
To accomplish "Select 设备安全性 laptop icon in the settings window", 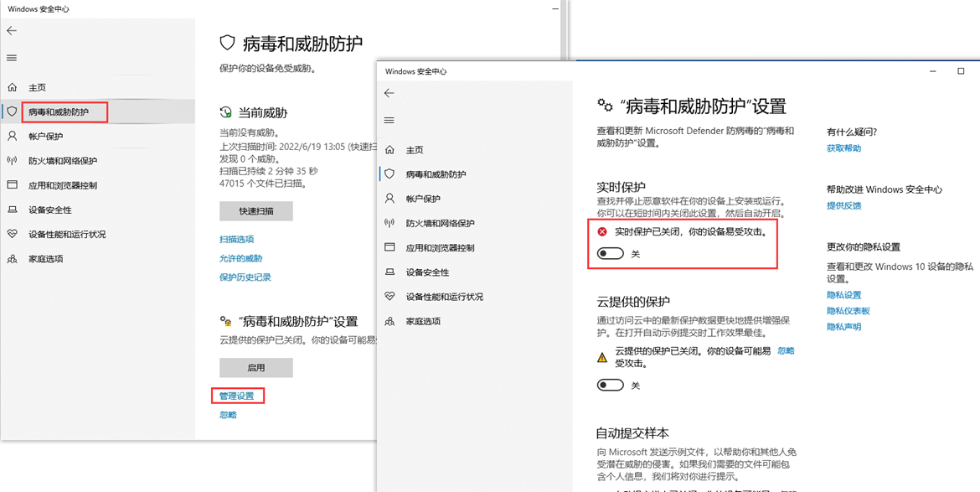I will (389, 272).
